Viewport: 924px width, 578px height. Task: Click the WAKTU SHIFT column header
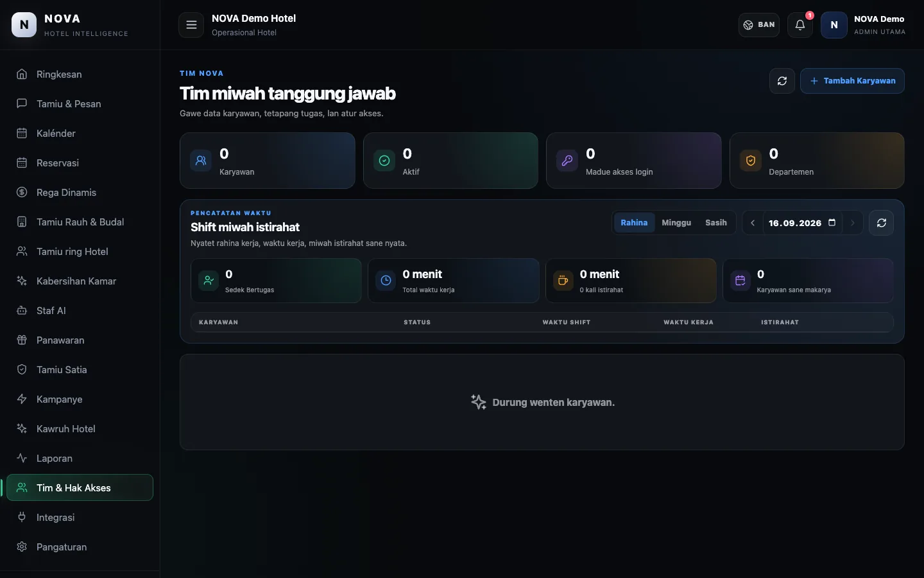pos(566,322)
